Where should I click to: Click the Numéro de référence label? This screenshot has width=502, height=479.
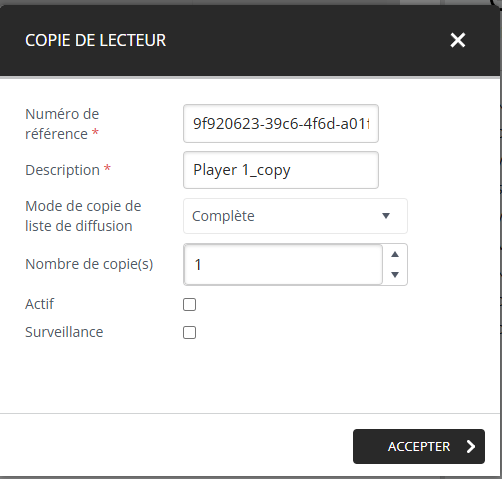coord(62,124)
